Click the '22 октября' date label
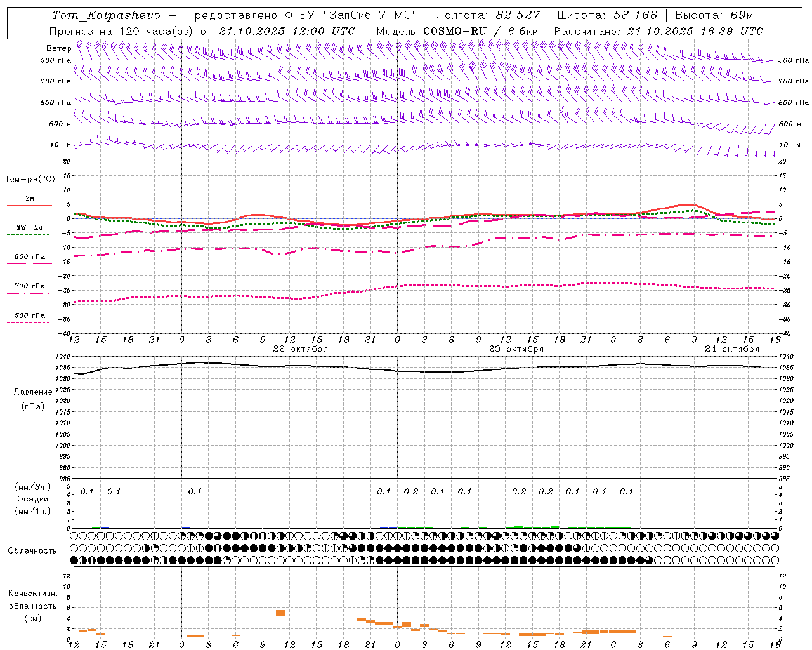This screenshot has height=650, width=812. (301, 349)
